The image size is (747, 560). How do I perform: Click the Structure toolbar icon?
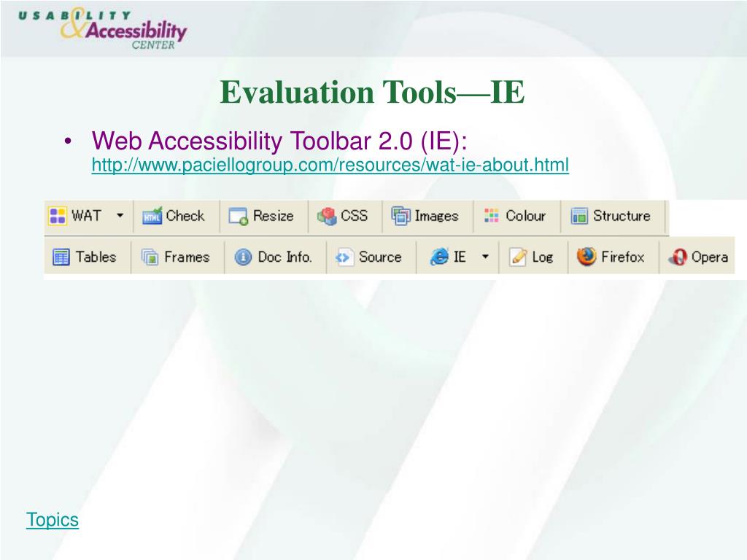579,216
